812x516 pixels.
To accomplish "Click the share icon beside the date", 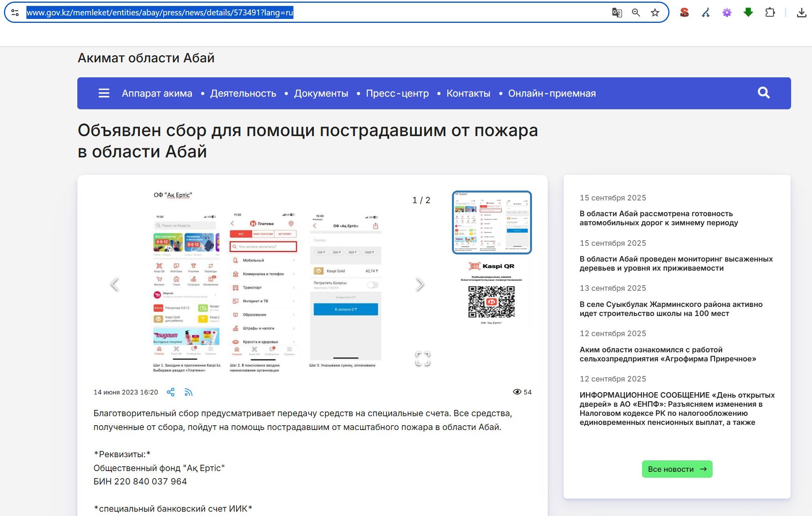I will point(170,392).
